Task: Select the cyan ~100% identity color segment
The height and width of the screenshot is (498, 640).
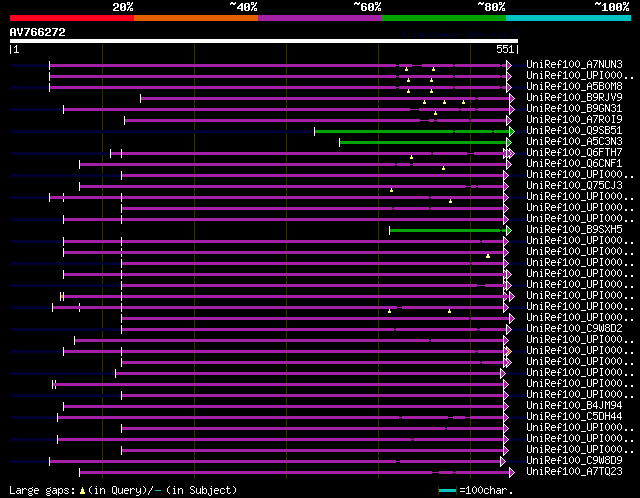Action: pos(569,18)
